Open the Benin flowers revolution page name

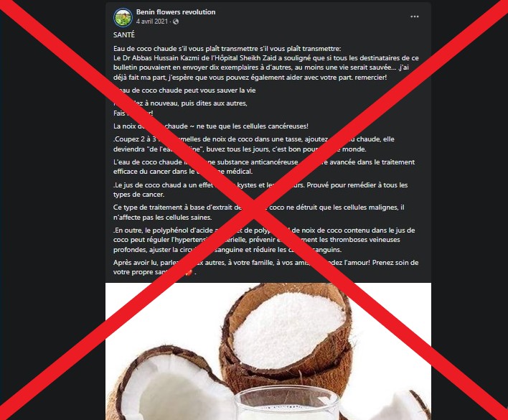pyautogui.click(x=176, y=12)
